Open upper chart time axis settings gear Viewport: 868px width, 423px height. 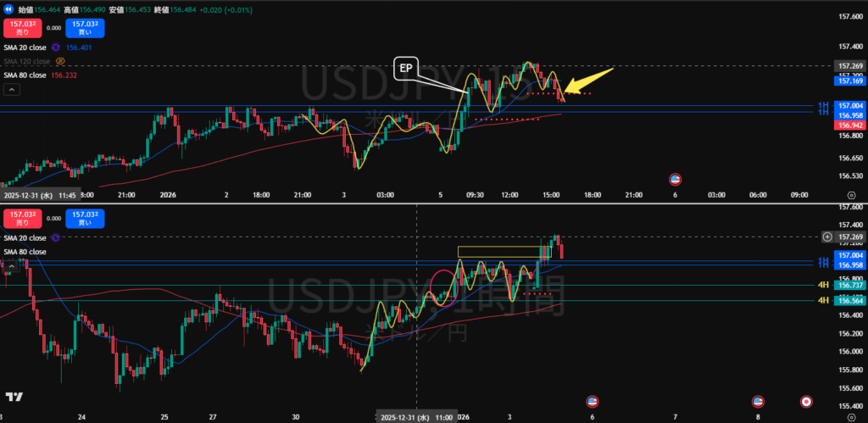[x=850, y=195]
